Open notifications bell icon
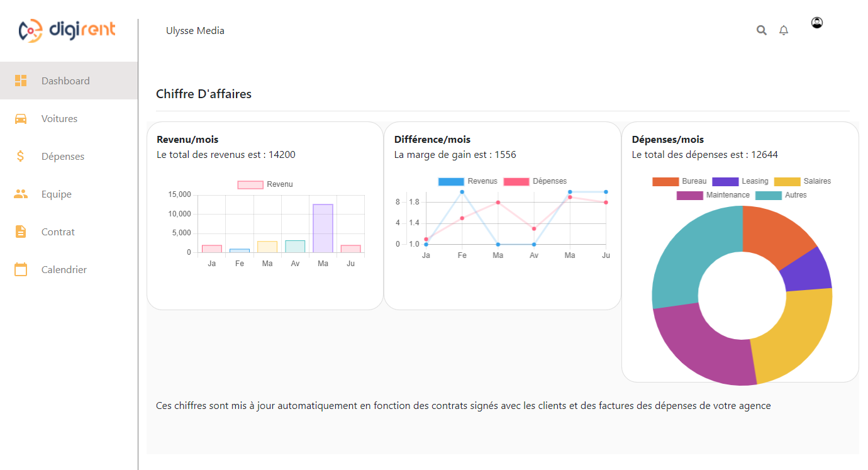This screenshot has width=868, height=470. [x=784, y=30]
